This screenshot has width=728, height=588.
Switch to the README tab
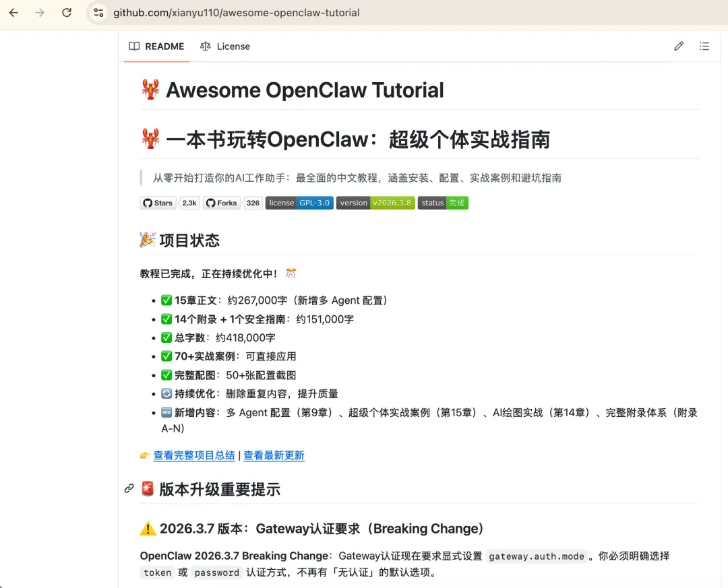click(x=157, y=46)
